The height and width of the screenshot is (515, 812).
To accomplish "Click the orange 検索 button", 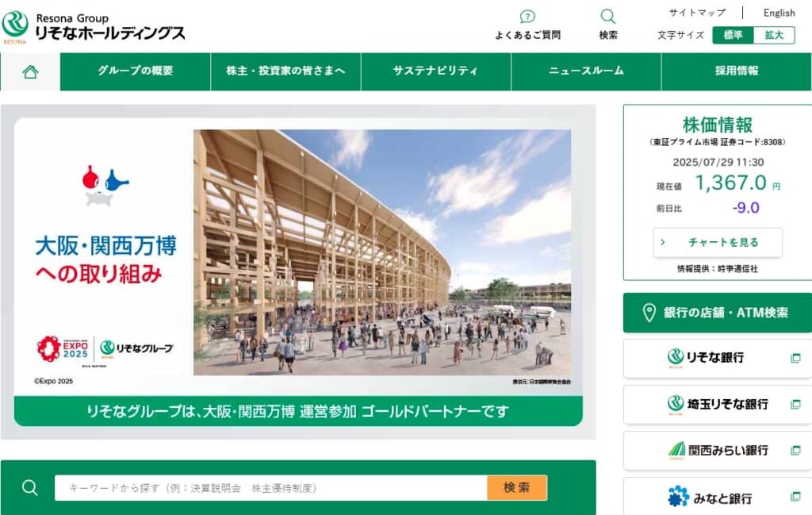I will pos(517,487).
